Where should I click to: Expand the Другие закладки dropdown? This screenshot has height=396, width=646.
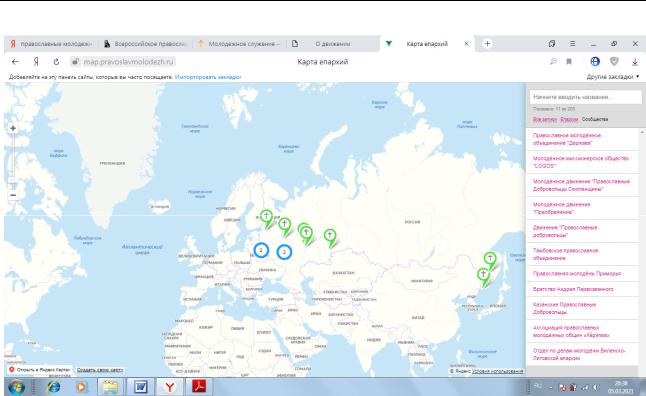point(613,77)
